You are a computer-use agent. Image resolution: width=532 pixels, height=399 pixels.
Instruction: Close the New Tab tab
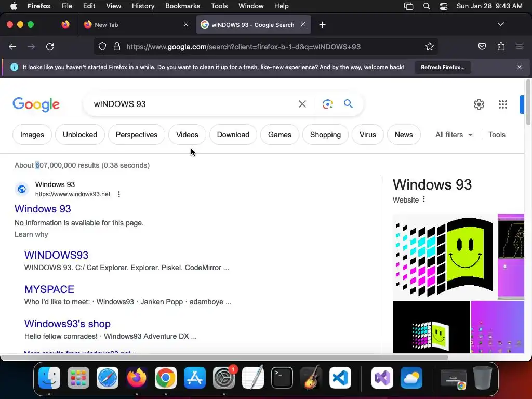186,24
